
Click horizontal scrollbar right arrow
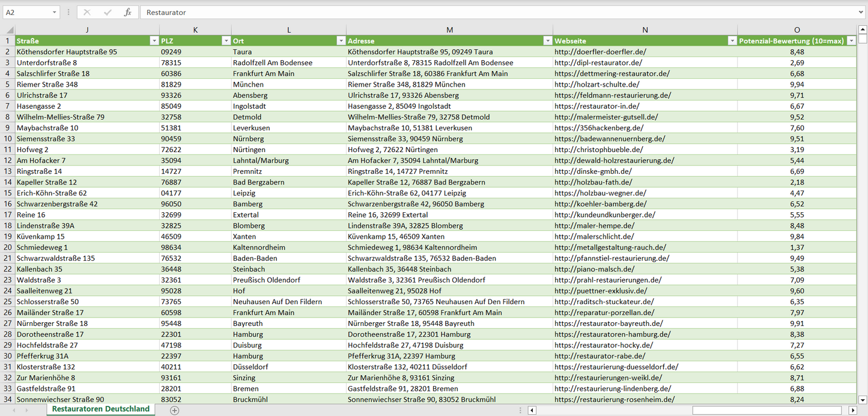(x=852, y=410)
